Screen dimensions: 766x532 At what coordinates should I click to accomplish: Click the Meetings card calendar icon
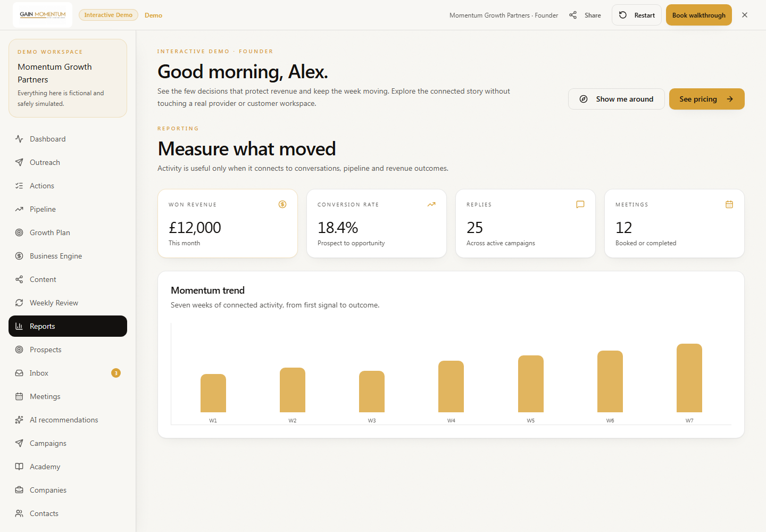[729, 204]
